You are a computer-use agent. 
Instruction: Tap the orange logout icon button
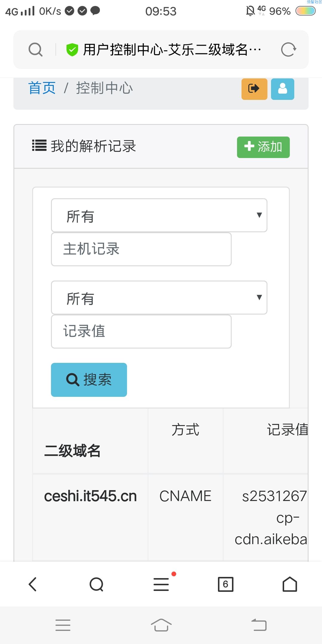[x=254, y=89]
